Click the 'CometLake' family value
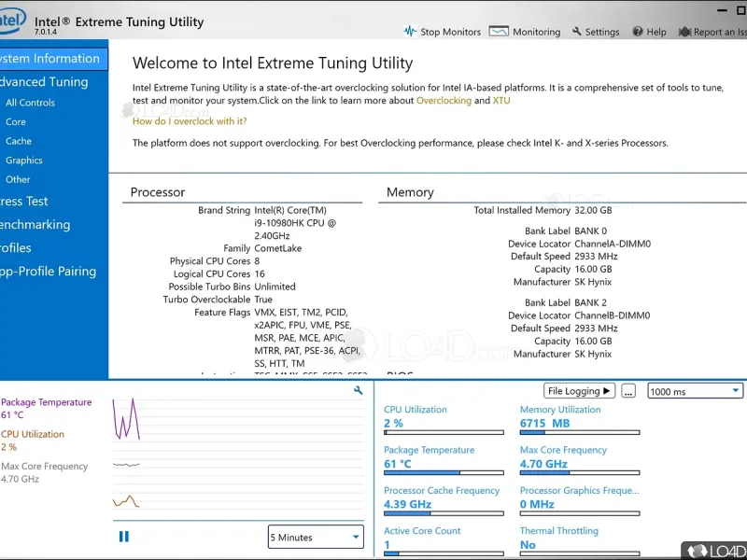The image size is (747, 560). coord(277,248)
